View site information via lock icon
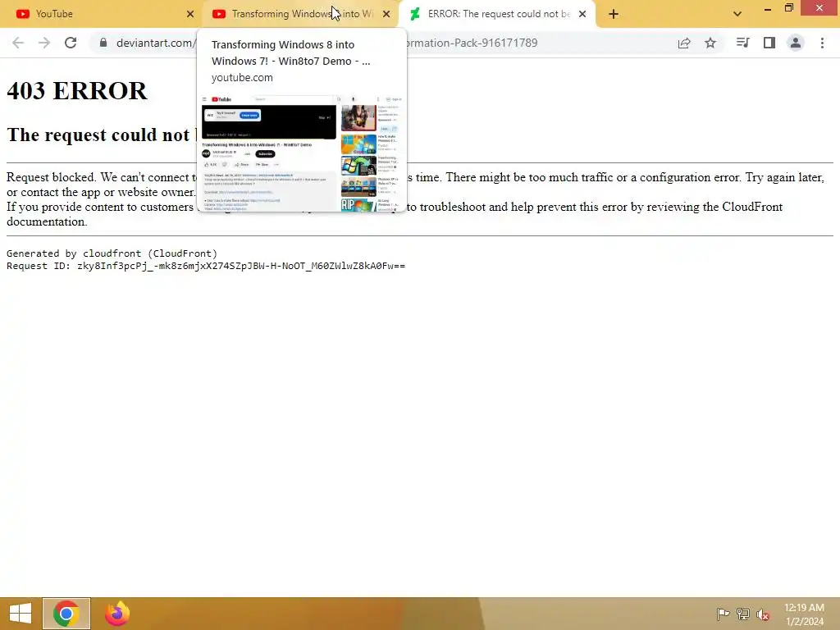Screen dimensions: 840x630 pyautogui.click(x=103, y=43)
